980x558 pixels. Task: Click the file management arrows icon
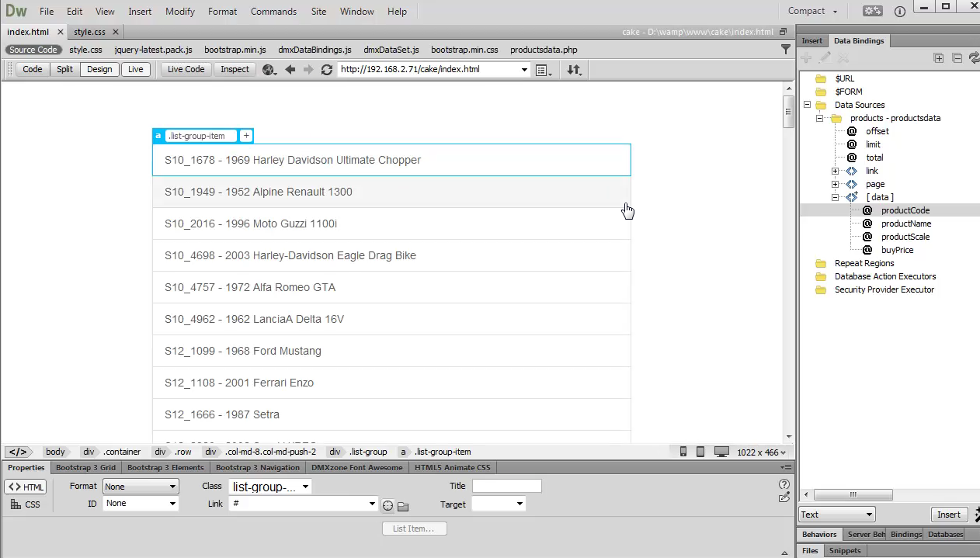574,70
